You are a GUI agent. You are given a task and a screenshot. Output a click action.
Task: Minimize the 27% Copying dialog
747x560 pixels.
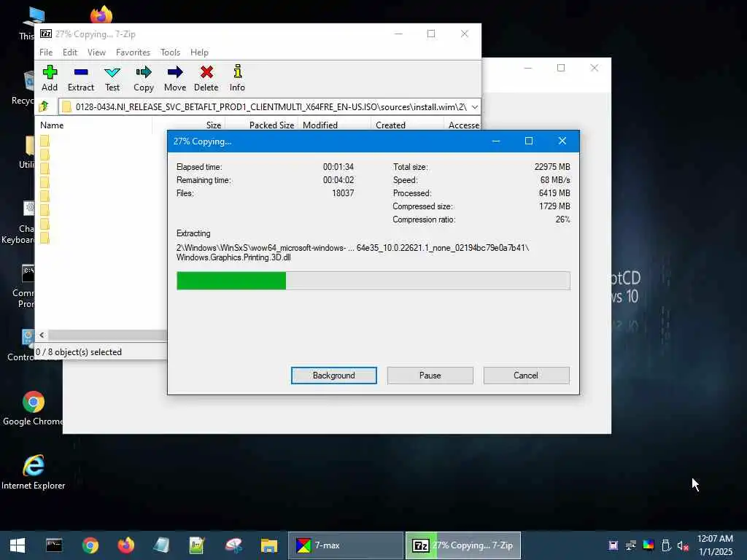495,141
